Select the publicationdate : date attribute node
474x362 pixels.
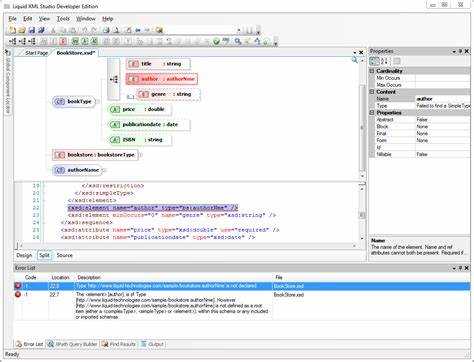(149, 125)
